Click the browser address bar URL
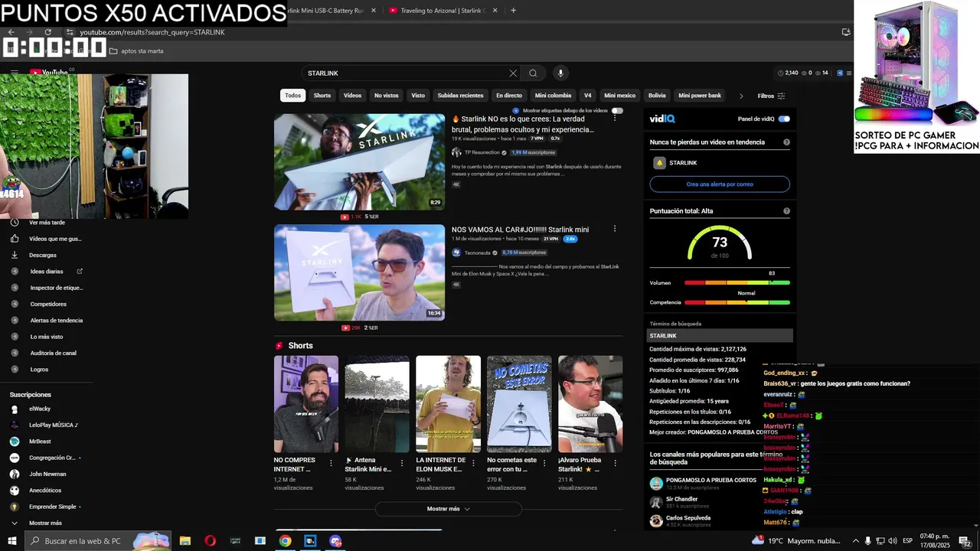This screenshot has width=980, height=551. point(152,32)
